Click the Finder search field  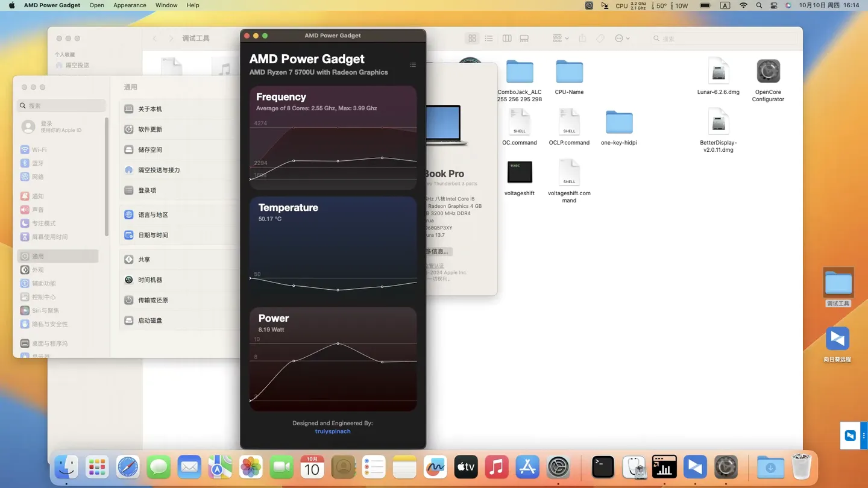[x=723, y=39]
